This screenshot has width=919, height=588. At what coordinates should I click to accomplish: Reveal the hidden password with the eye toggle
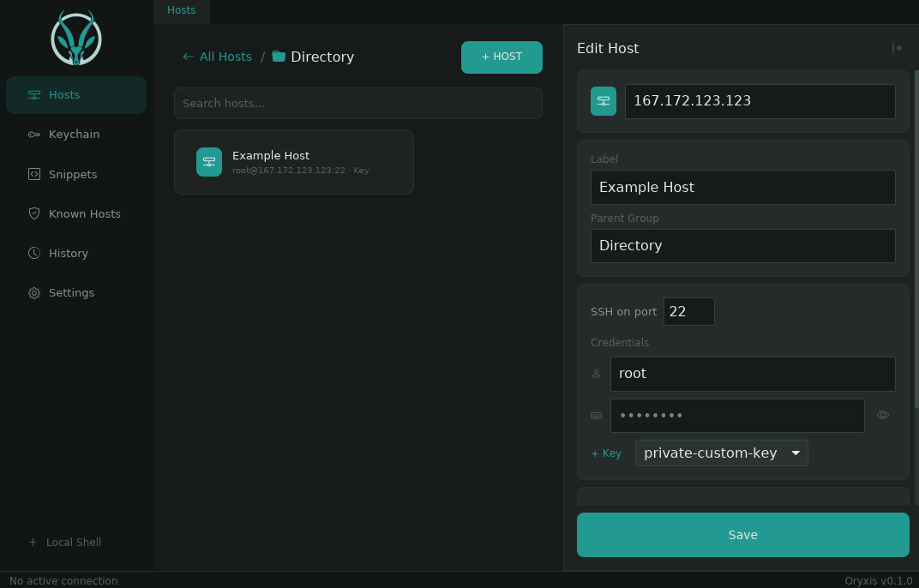[883, 415]
